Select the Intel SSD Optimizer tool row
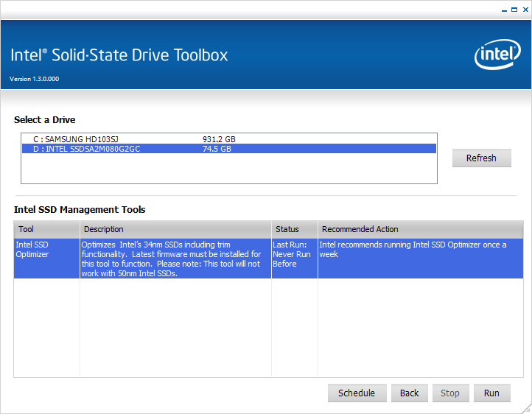The image size is (532, 414). tap(268, 259)
